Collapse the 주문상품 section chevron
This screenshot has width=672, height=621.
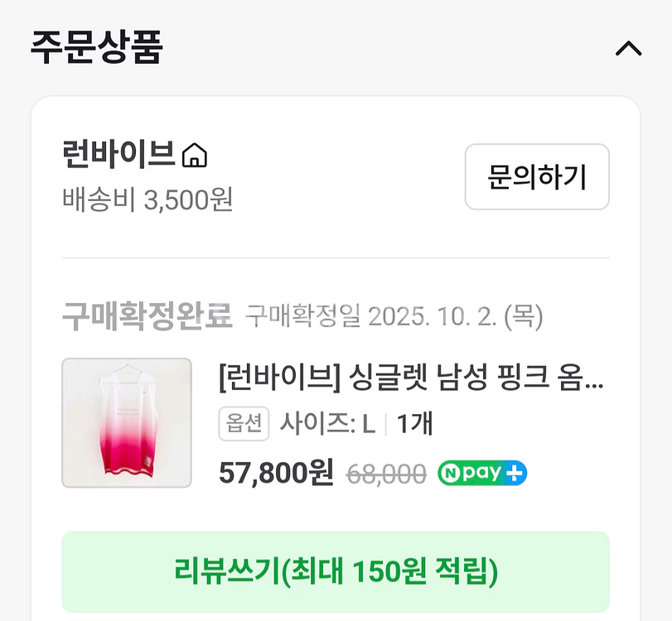point(628,49)
